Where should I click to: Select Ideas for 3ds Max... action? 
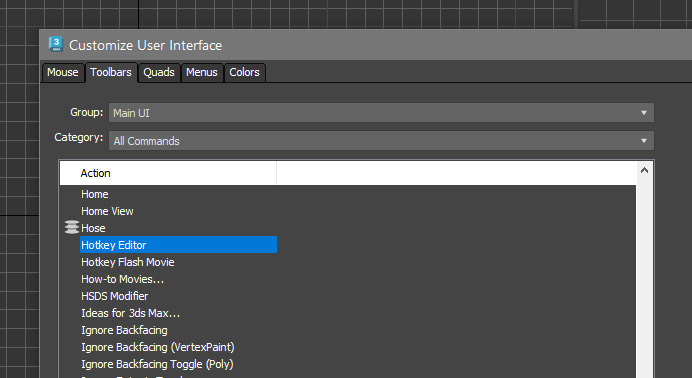pyautogui.click(x=130, y=313)
